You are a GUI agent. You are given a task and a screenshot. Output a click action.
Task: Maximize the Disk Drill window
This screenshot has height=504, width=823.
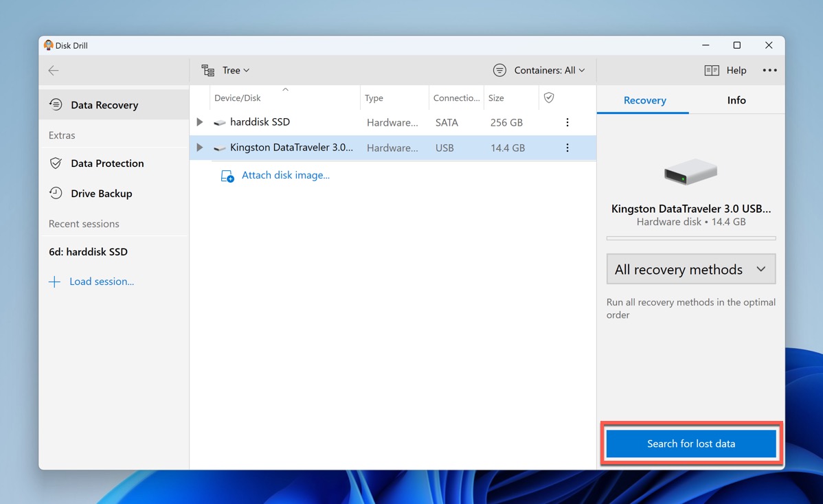coord(737,45)
